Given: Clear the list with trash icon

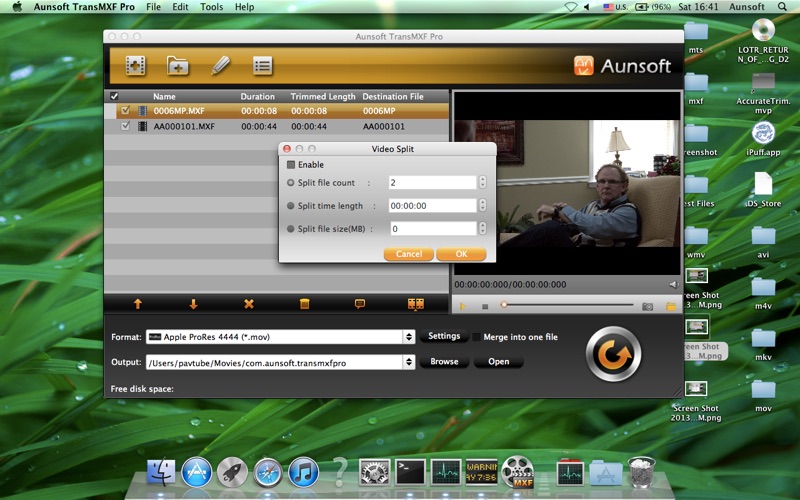Looking at the screenshot, I should click(305, 304).
